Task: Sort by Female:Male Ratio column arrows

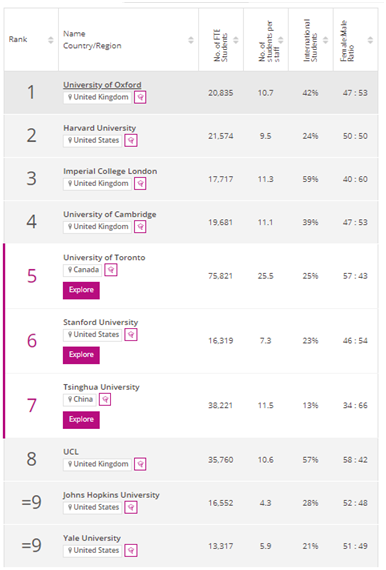Action: [370, 40]
